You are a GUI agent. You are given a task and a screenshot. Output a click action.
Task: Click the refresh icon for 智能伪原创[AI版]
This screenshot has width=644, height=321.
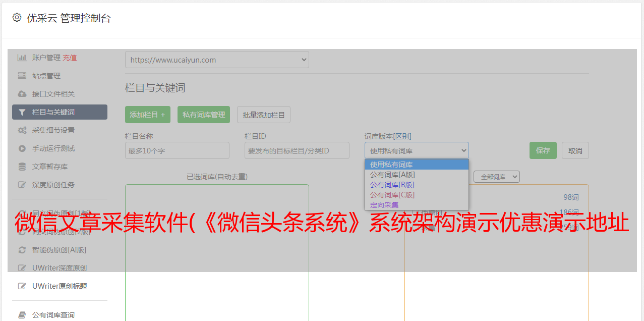22,250
